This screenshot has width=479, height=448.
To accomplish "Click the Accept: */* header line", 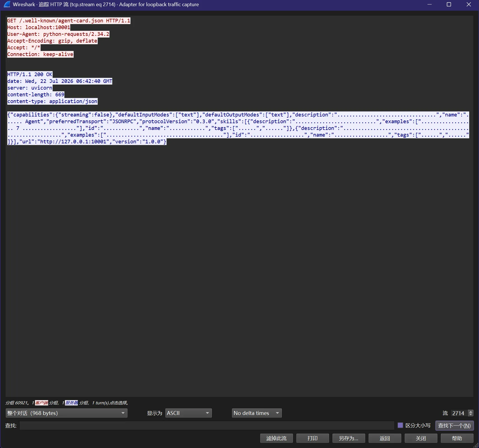I will pyautogui.click(x=24, y=48).
